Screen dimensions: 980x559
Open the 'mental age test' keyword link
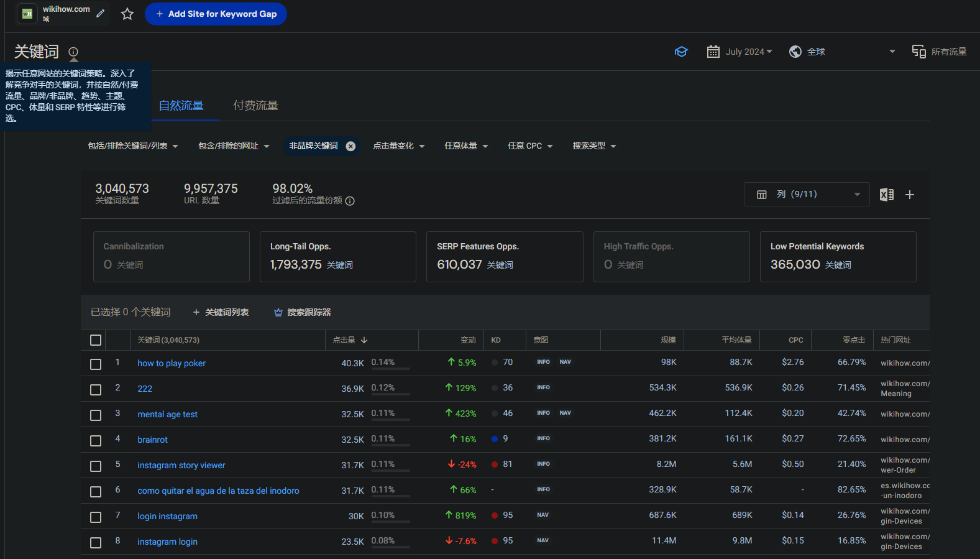tap(167, 414)
